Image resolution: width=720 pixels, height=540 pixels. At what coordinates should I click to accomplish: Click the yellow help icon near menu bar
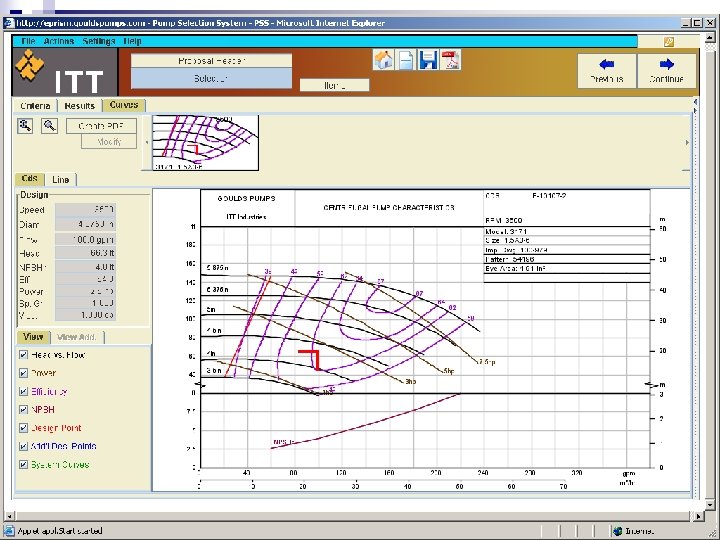pyautogui.click(x=669, y=42)
